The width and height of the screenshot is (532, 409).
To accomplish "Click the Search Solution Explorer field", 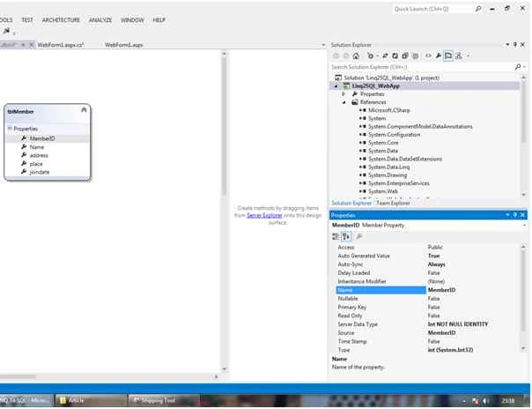I will (x=423, y=67).
